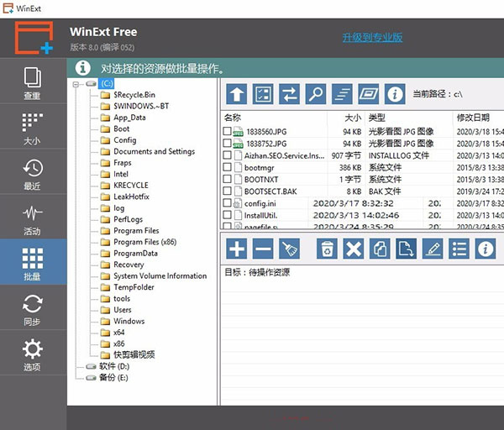This screenshot has width=504, height=430.
Task: Move targets with the move-file icon
Action: [407, 249]
